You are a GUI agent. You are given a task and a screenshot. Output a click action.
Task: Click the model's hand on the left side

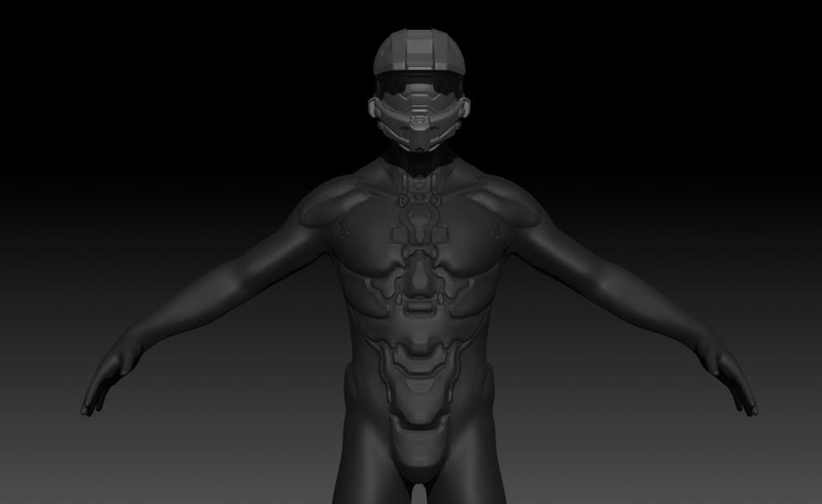point(111,372)
